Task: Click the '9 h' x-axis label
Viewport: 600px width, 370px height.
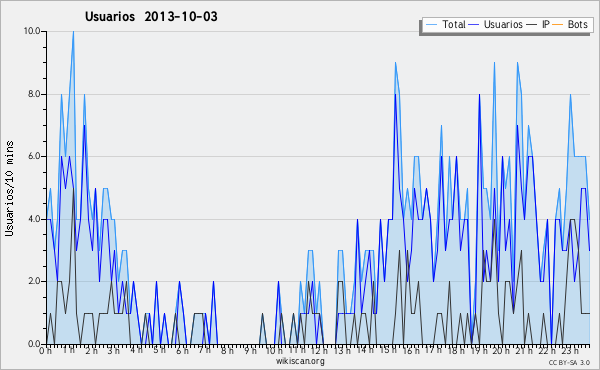Action: pyautogui.click(x=250, y=351)
